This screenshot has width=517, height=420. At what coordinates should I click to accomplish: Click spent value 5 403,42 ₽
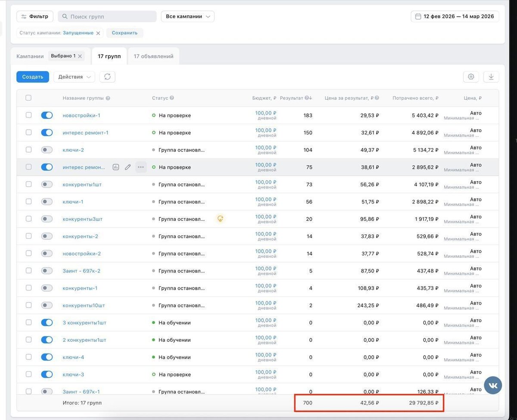pyautogui.click(x=425, y=115)
